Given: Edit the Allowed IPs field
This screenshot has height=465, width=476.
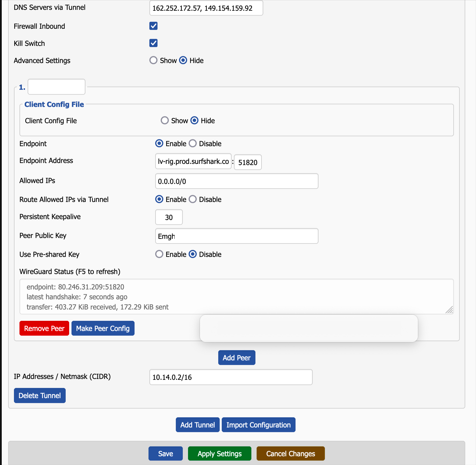Looking at the screenshot, I should 237,181.
